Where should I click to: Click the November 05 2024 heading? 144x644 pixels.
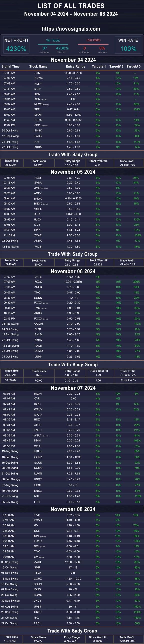(73, 172)
